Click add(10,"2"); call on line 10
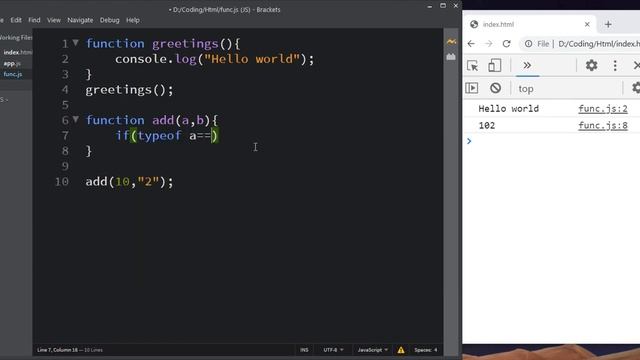The image size is (640, 360). click(129, 182)
